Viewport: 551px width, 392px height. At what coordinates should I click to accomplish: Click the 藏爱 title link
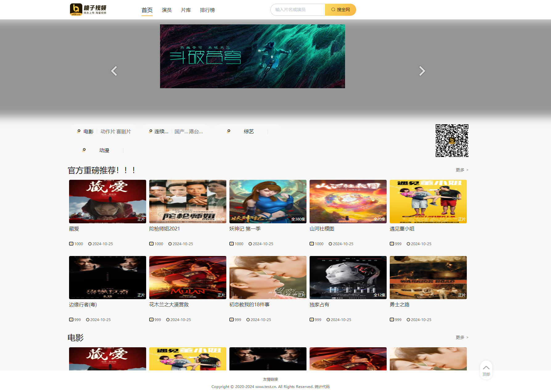tap(74, 229)
